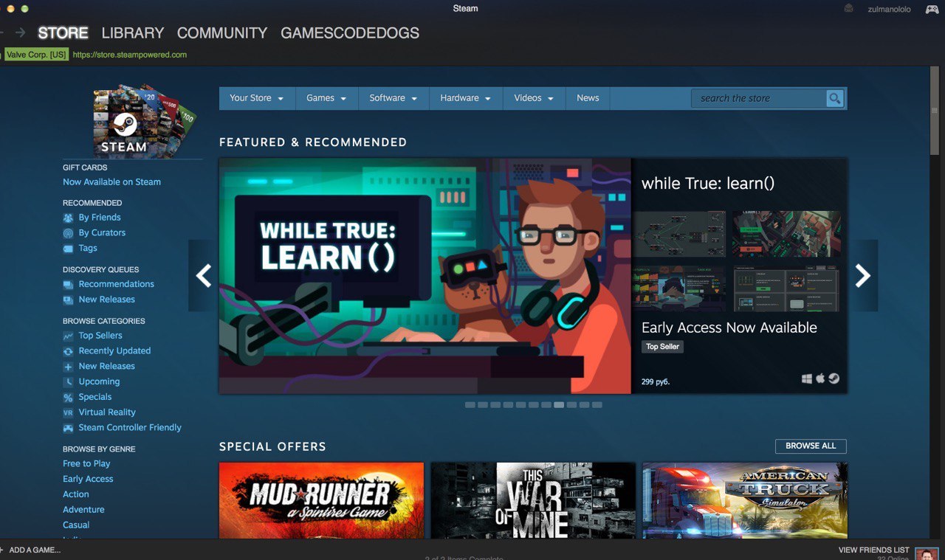The image size is (945, 560).
Task: Open the Your Store dropdown
Action: pyautogui.click(x=256, y=97)
